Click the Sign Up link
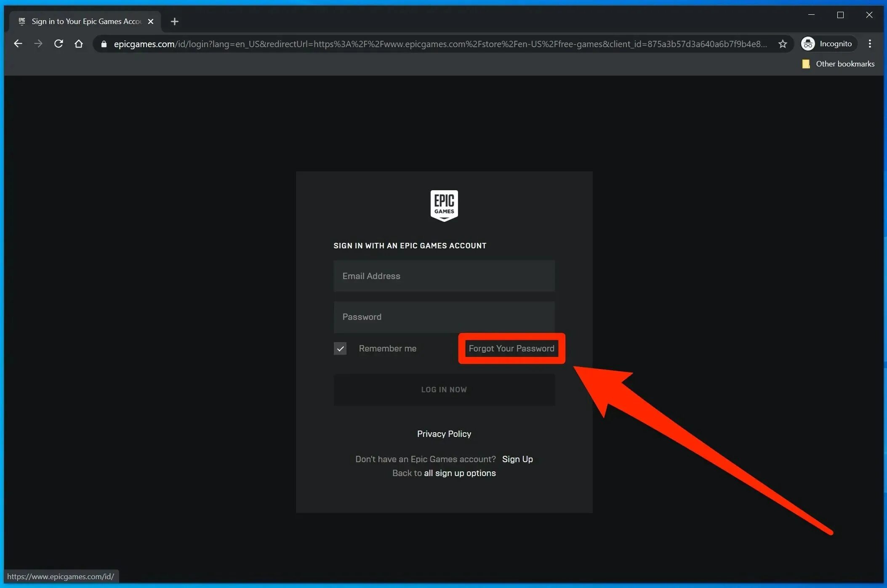This screenshot has height=588, width=887. pos(518,459)
